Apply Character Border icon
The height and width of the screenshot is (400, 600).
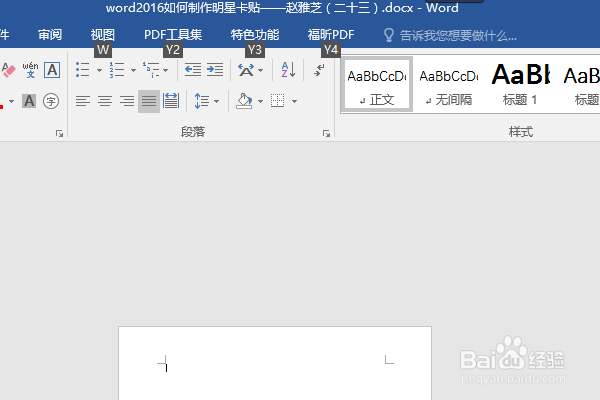[x=52, y=70]
